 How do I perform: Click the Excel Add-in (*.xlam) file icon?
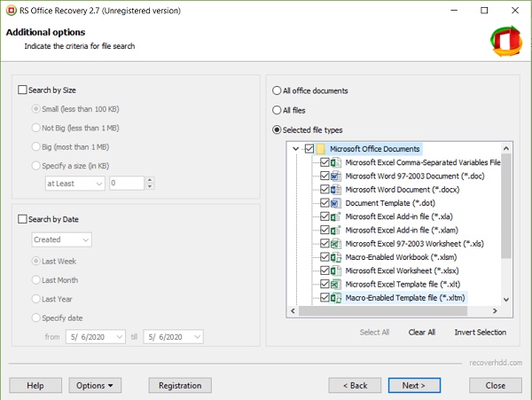tap(336, 231)
